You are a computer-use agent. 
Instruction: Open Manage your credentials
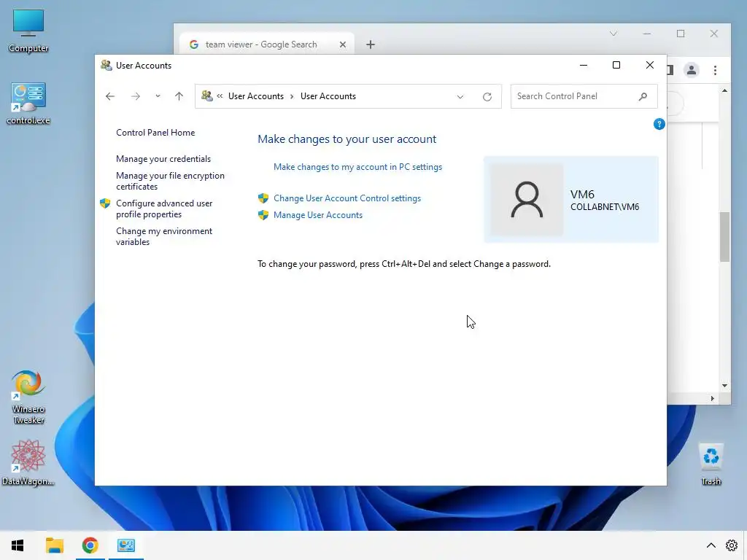point(163,158)
